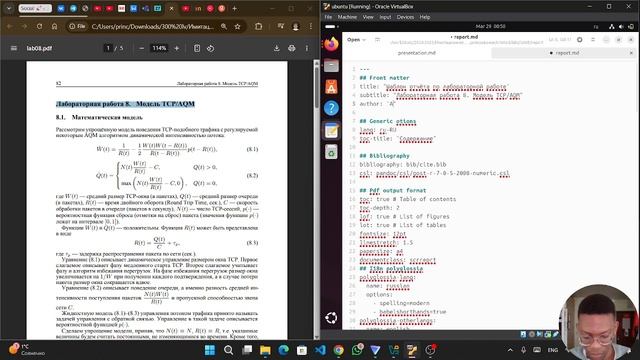Go to Chrome home page

point(54,26)
